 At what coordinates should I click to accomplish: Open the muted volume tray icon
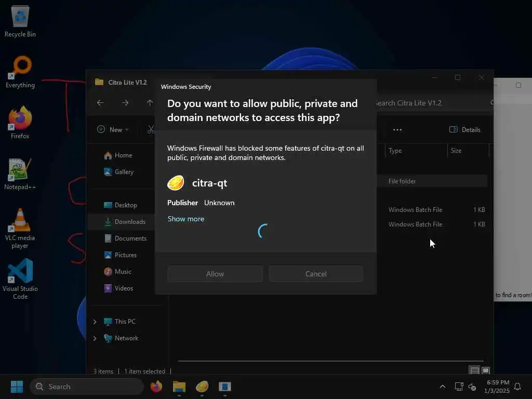click(472, 387)
